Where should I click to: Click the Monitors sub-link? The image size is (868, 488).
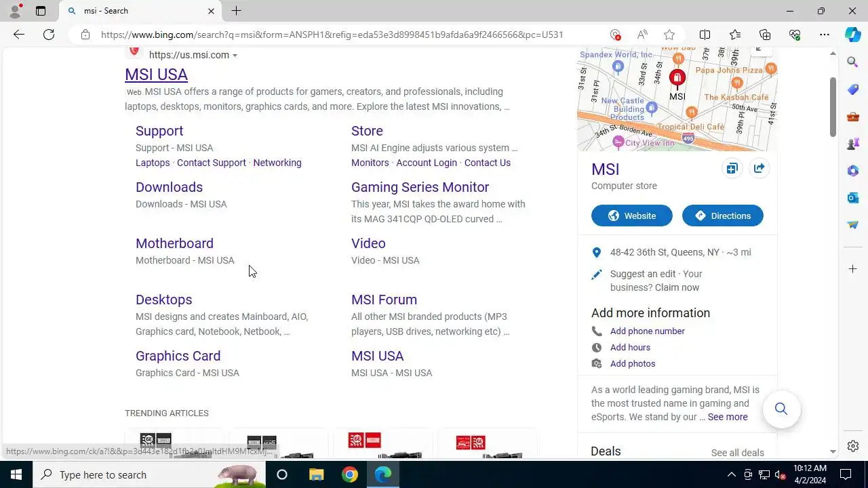click(370, 163)
